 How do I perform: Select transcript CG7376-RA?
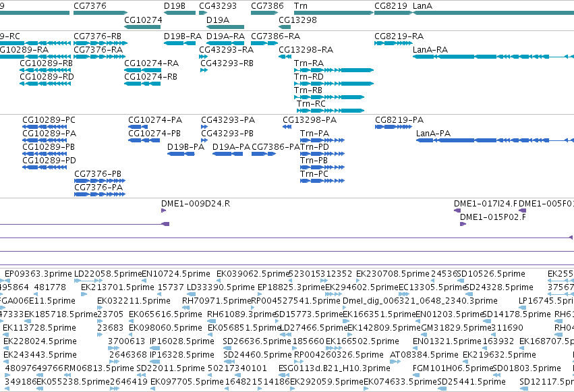click(x=98, y=50)
